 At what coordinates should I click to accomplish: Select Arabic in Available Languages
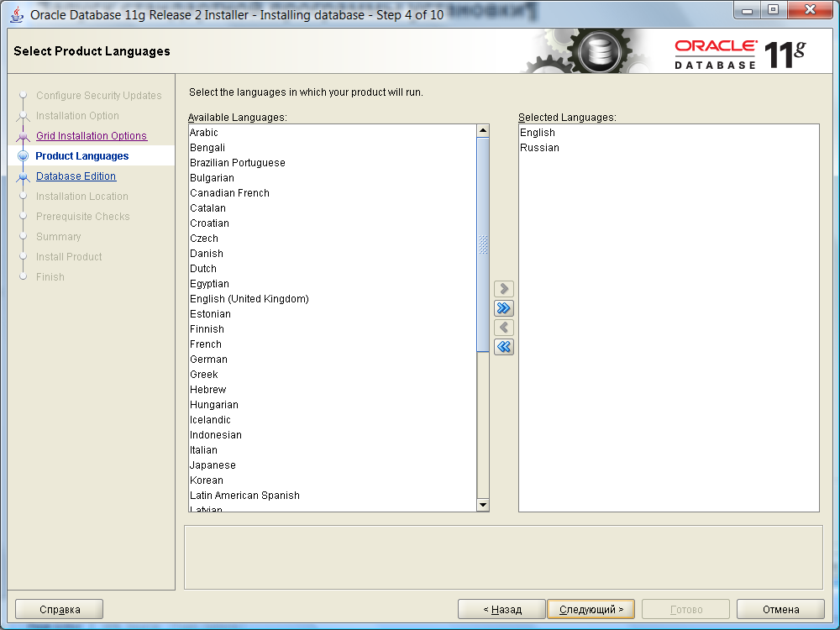pos(332,133)
